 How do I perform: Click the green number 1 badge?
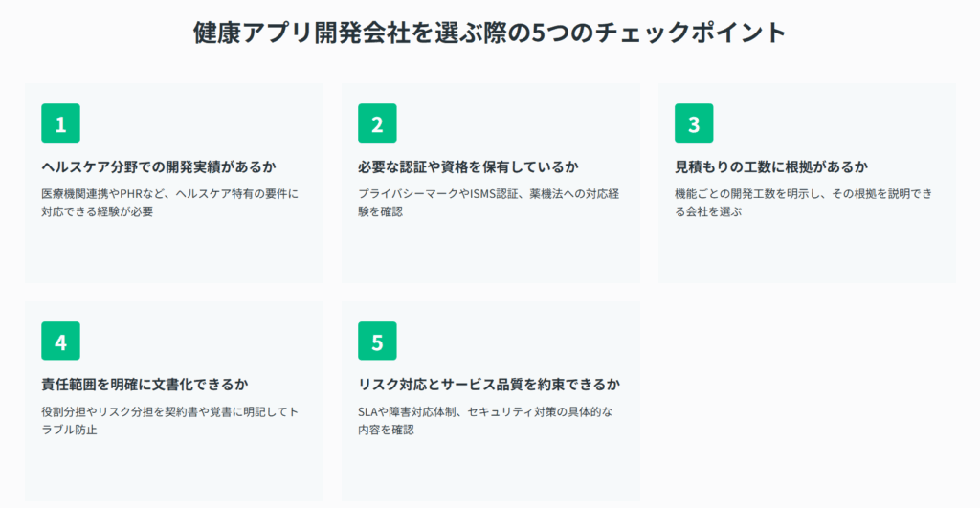coord(60,123)
